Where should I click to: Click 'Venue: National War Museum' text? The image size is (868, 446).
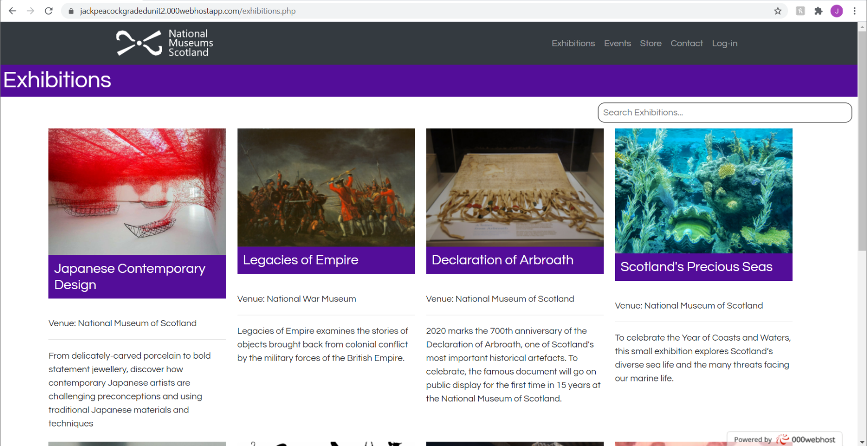(297, 299)
